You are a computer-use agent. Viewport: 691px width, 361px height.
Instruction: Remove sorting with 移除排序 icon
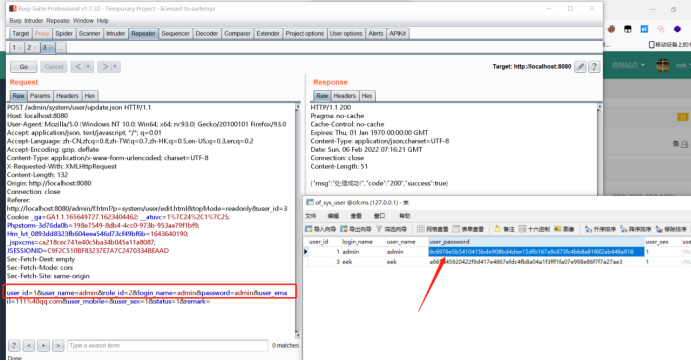(671, 229)
